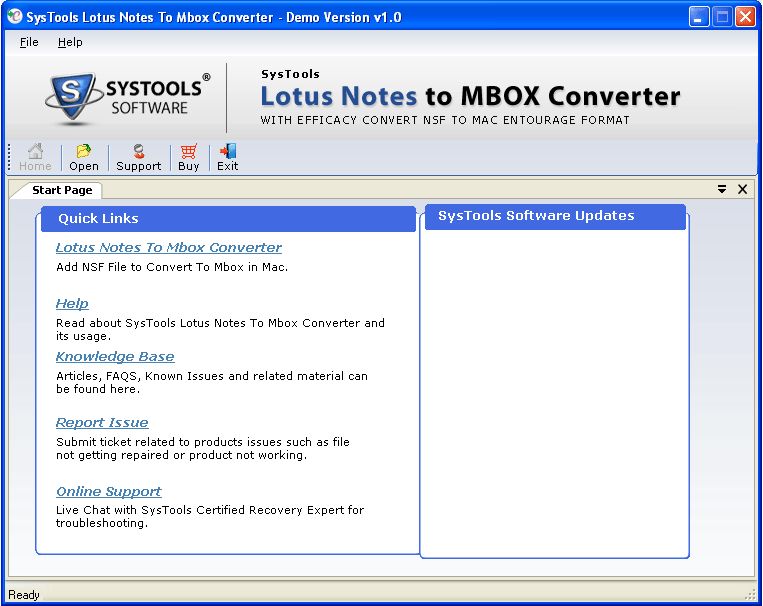The image size is (763, 606).
Task: Select the Start Page tab
Action: point(62,190)
